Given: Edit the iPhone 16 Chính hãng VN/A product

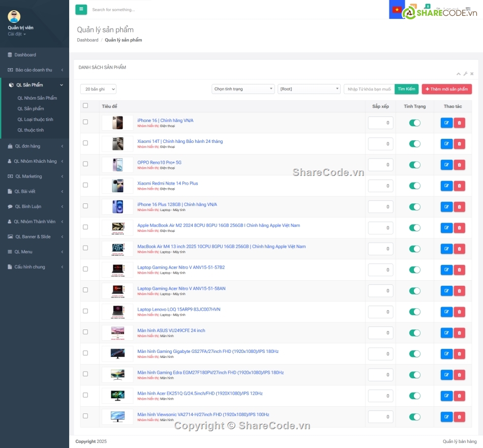Looking at the screenshot, I should pyautogui.click(x=446, y=123).
